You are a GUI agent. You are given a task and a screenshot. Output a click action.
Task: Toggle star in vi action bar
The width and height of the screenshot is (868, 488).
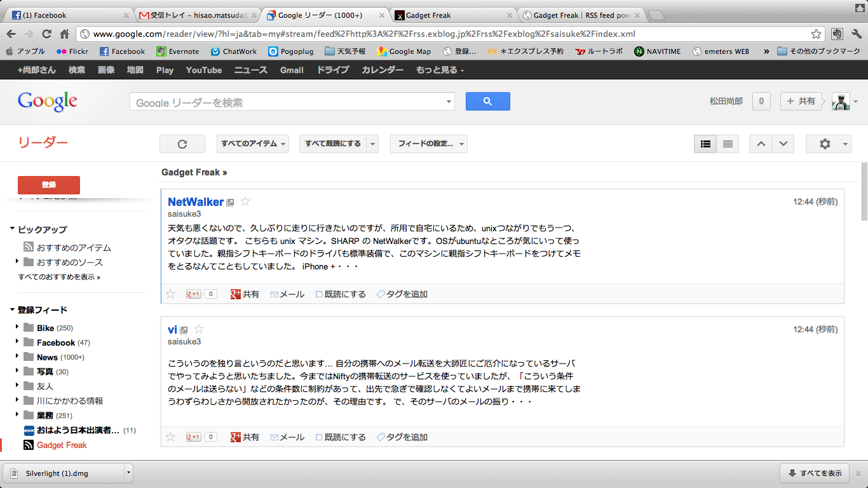(x=170, y=437)
